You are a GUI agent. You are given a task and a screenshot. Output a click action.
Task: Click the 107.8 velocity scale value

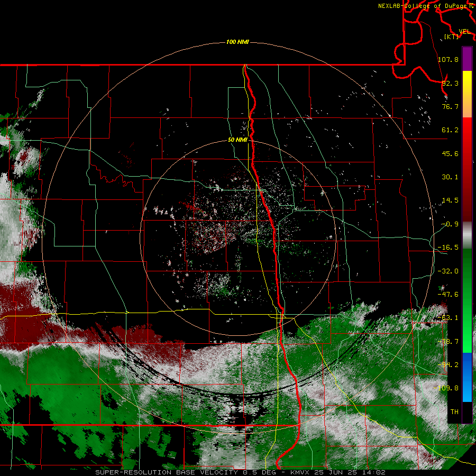pyautogui.click(x=448, y=59)
